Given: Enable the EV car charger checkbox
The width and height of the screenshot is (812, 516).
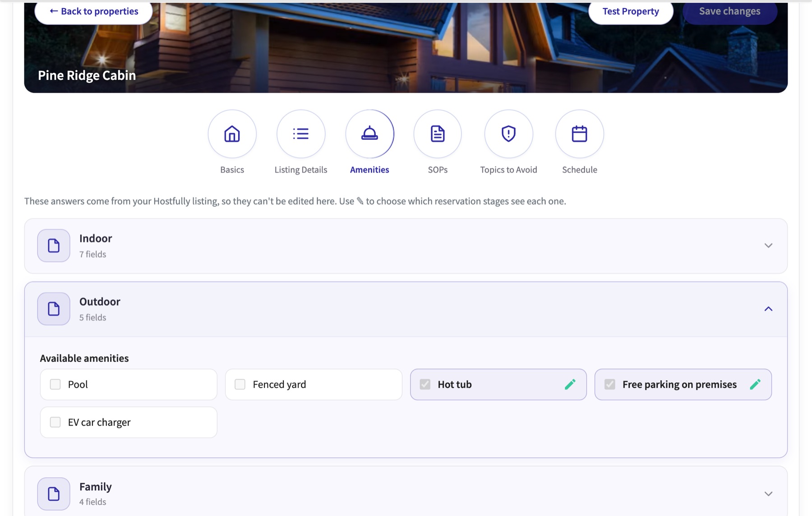Looking at the screenshot, I should point(55,422).
